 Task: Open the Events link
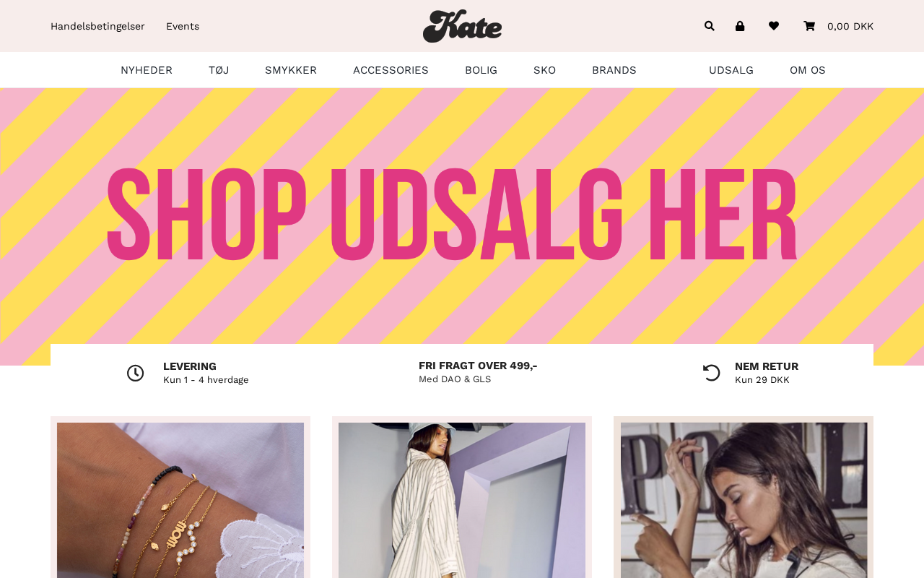click(x=183, y=26)
